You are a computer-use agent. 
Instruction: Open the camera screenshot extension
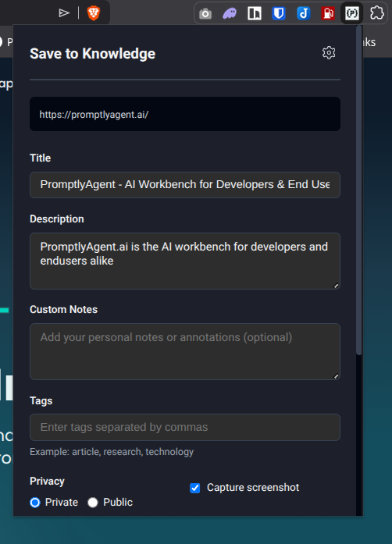(205, 13)
